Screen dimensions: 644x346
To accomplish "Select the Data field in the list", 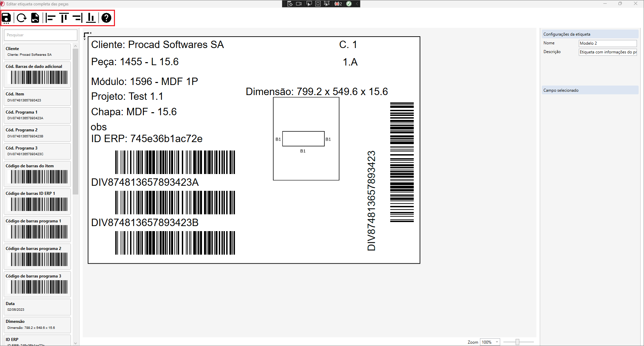I will pyautogui.click(x=37, y=306).
